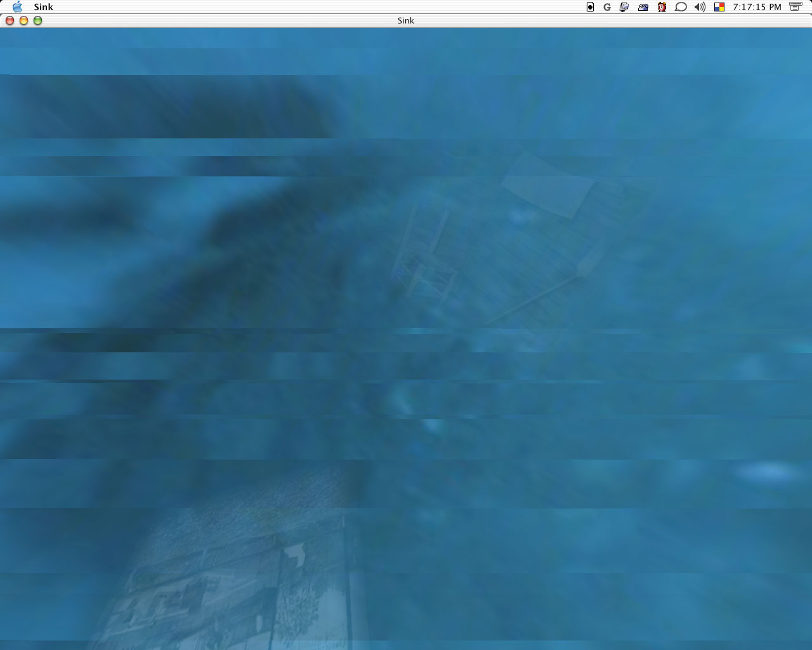This screenshot has width=812, height=650.
Task: Open the iChat speech bubble menu
Action: (681, 7)
